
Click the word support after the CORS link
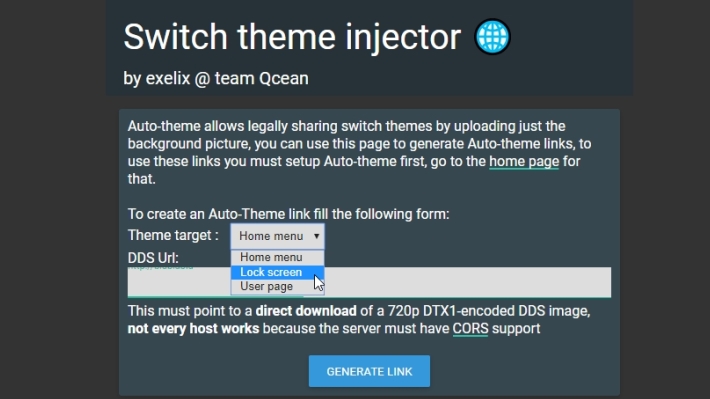click(516, 328)
